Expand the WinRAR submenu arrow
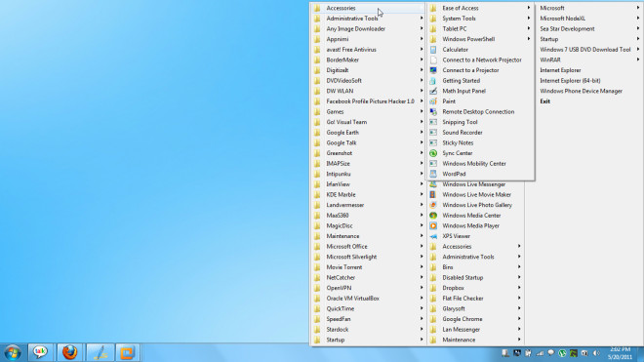Screen dimensions: 644x362 point(638,60)
